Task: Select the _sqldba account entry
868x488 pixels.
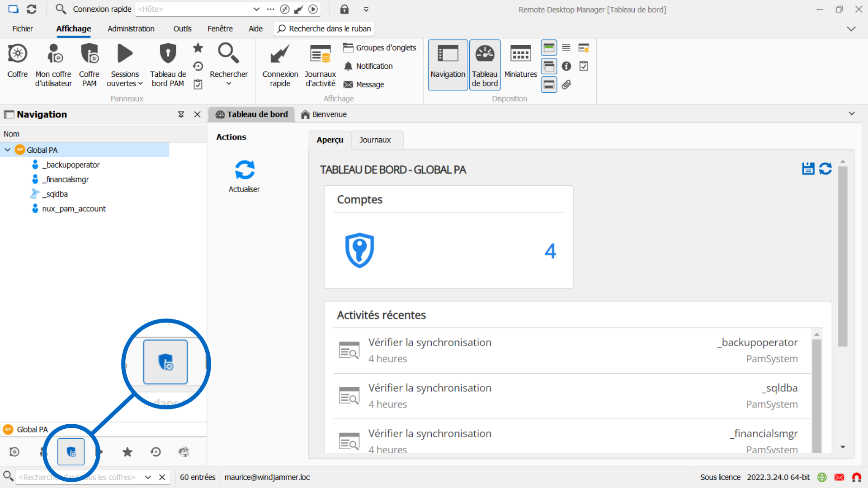Action: (x=55, y=194)
